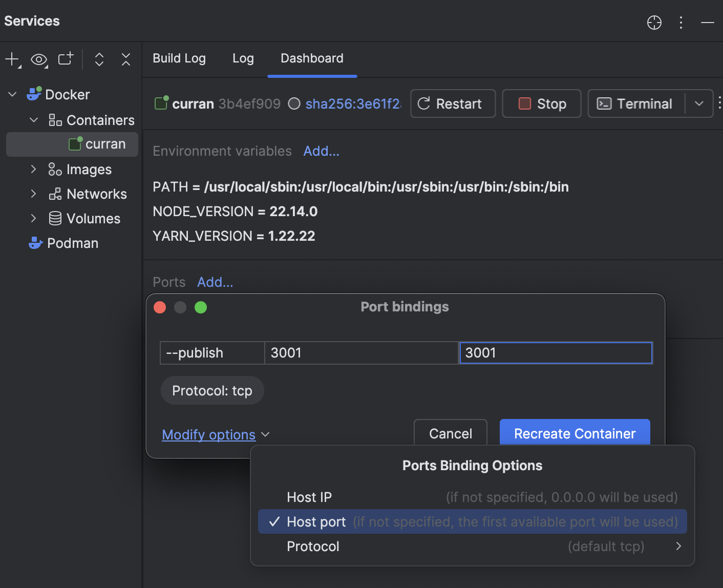The image size is (723, 588).
Task: Open the Docker whale node icon
Action: [34, 94]
